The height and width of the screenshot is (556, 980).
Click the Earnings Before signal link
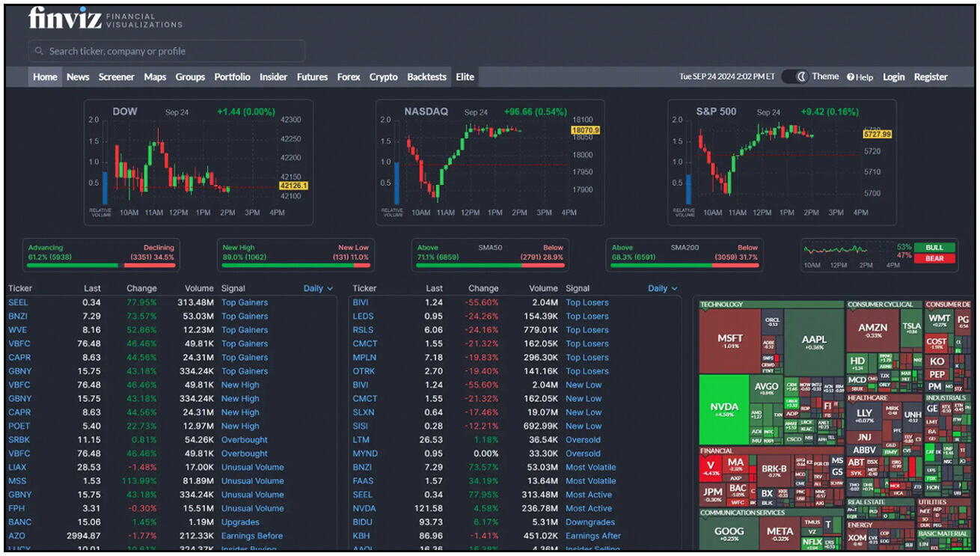click(252, 536)
